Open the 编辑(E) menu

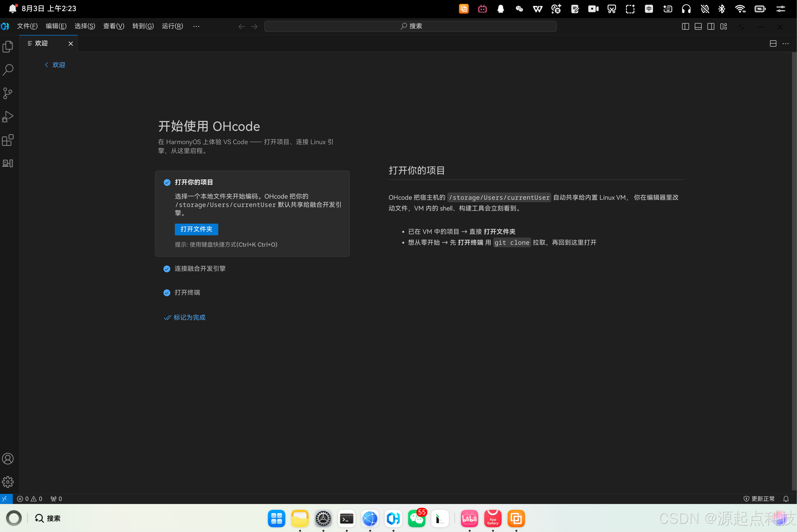tap(56, 26)
